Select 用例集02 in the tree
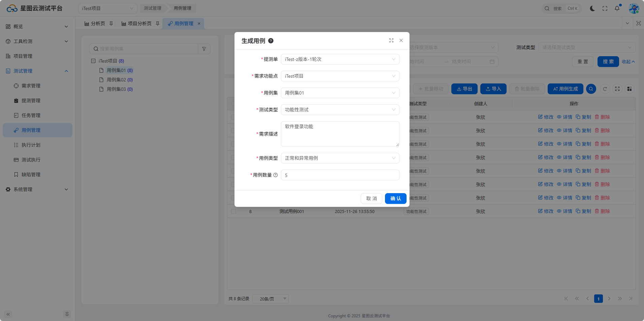Screen dimensions: 644x321 (x=116, y=80)
